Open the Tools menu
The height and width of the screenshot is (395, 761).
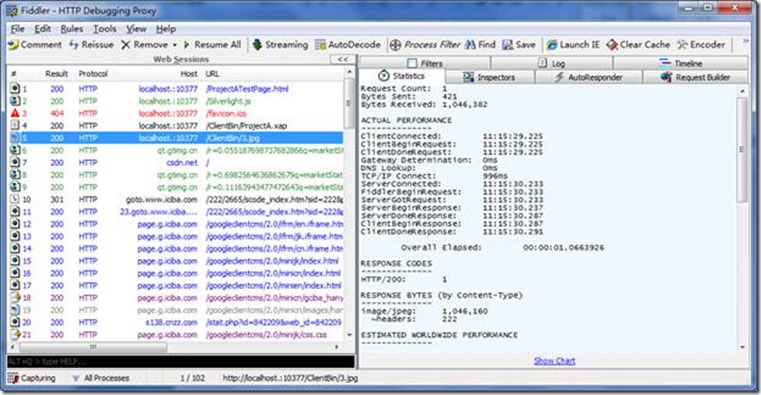point(104,29)
